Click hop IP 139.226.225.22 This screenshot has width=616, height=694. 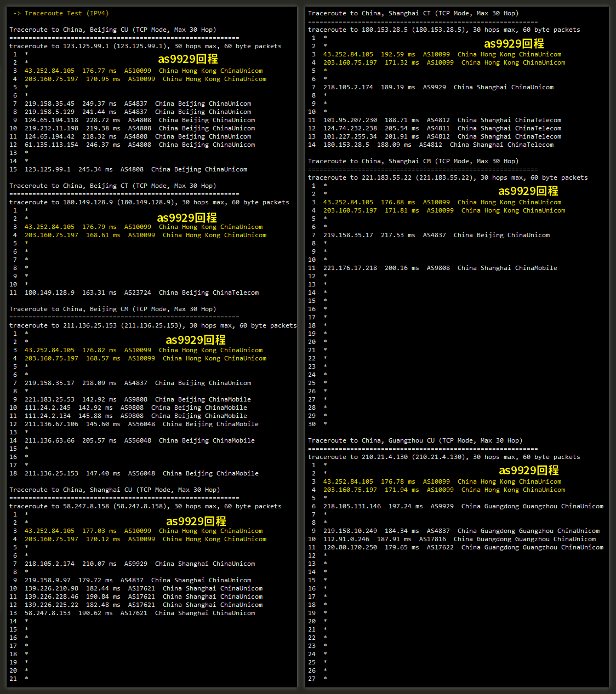pos(52,605)
